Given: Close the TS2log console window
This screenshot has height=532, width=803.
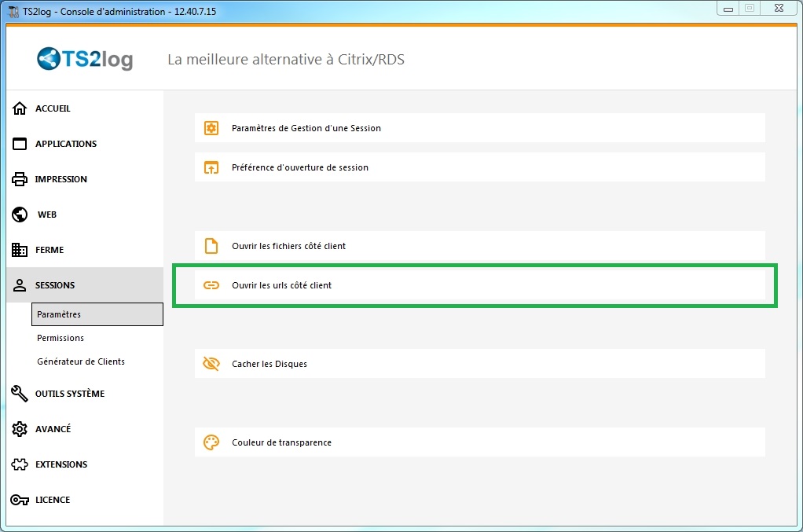Looking at the screenshot, I should (779, 8).
